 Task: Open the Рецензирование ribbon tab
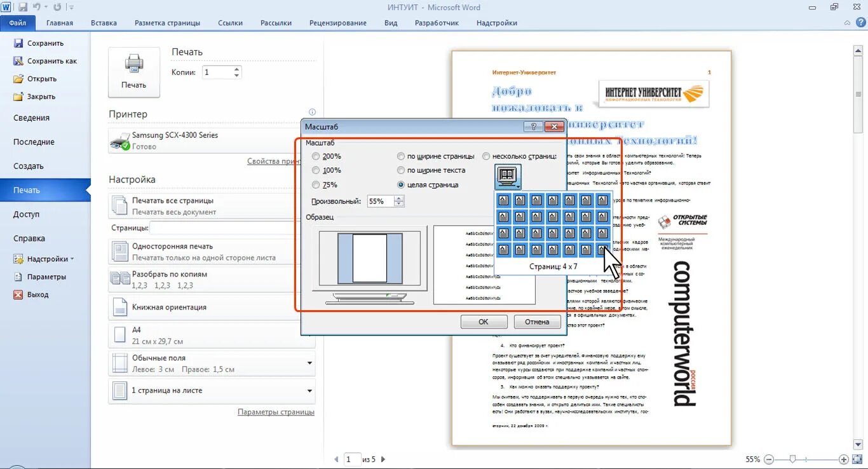pyautogui.click(x=338, y=23)
